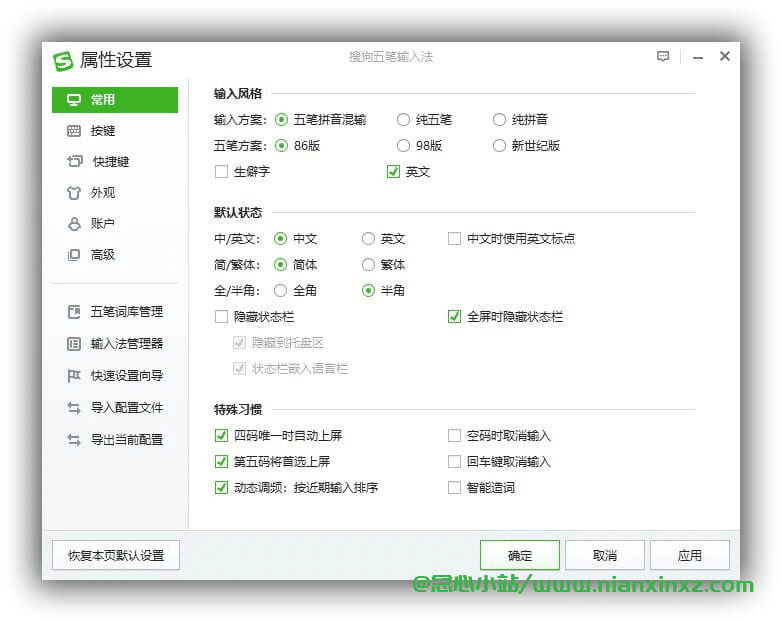Toggle 全屏时隐藏状态栏 checkbox
The width and height of the screenshot is (782, 622).
click(454, 317)
